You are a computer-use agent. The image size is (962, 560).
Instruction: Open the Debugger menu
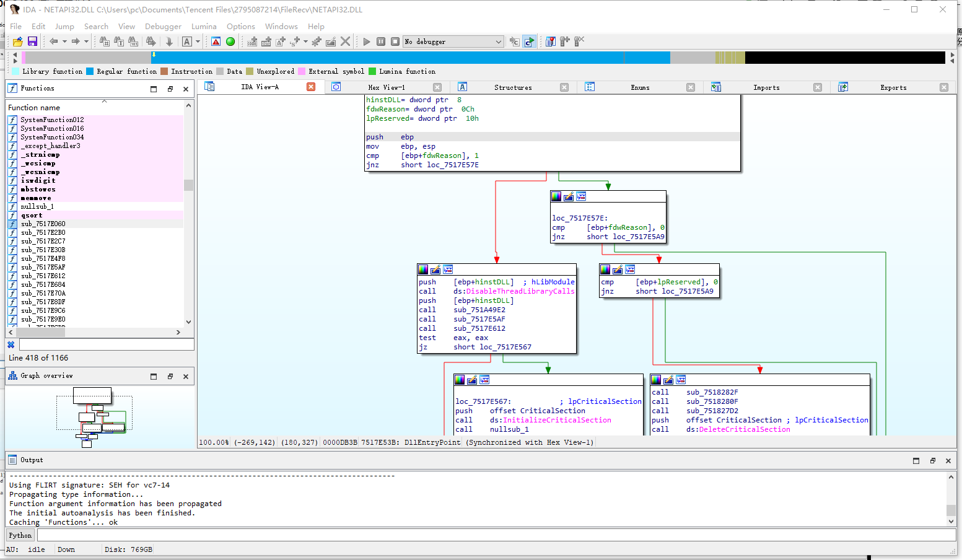point(163,27)
